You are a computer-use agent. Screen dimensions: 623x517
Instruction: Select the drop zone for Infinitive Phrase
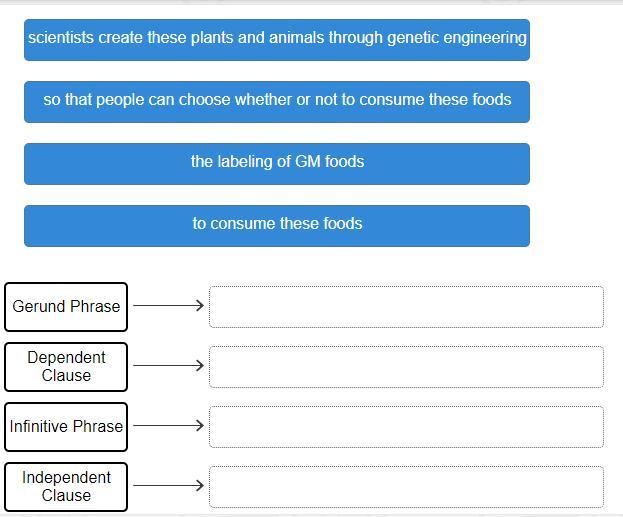(x=406, y=427)
